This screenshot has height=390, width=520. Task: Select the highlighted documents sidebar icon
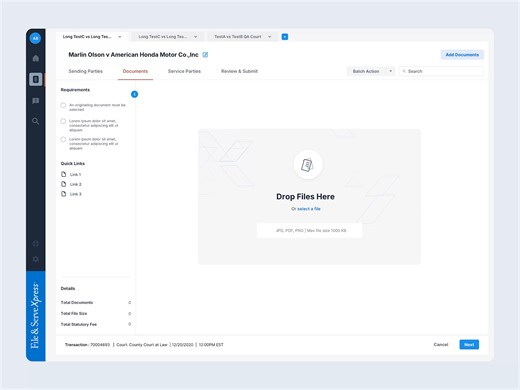pos(36,79)
